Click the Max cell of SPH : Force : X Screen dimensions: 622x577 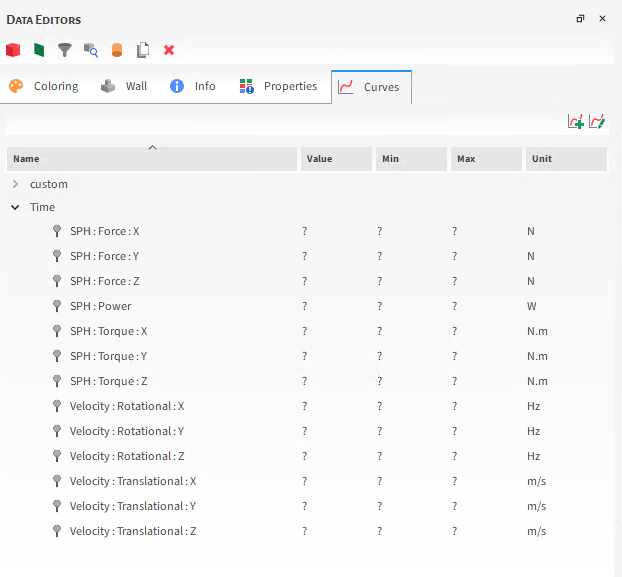pyautogui.click(x=455, y=231)
